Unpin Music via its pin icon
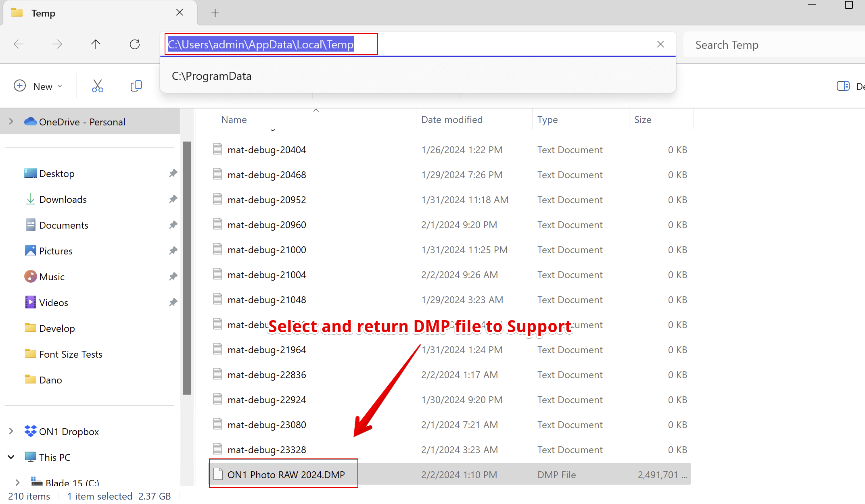This screenshot has height=504, width=865. pos(173,277)
